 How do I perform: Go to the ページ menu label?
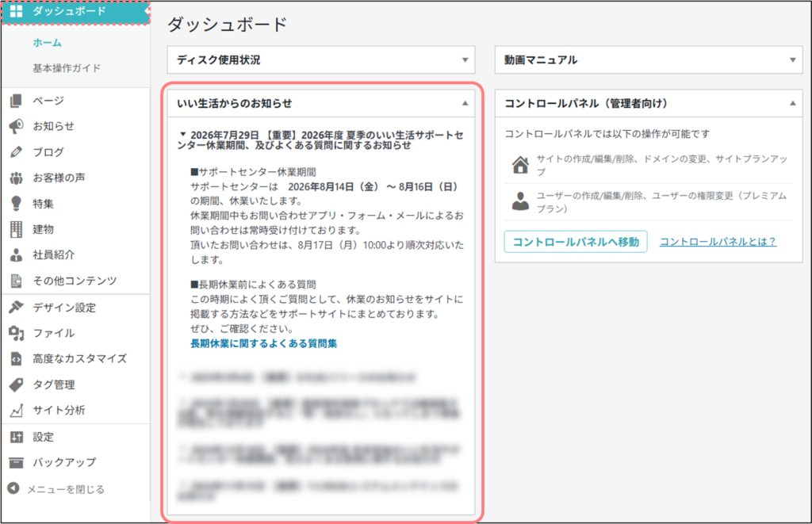coord(48,101)
